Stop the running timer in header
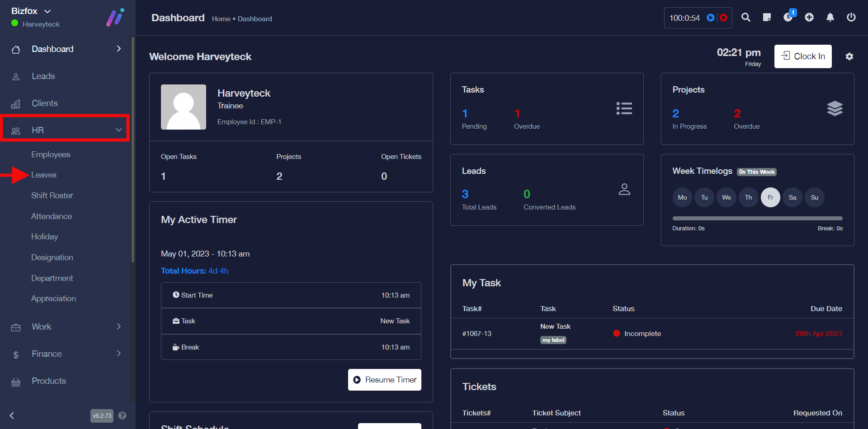Viewport: 868px width, 429px height. (x=723, y=18)
